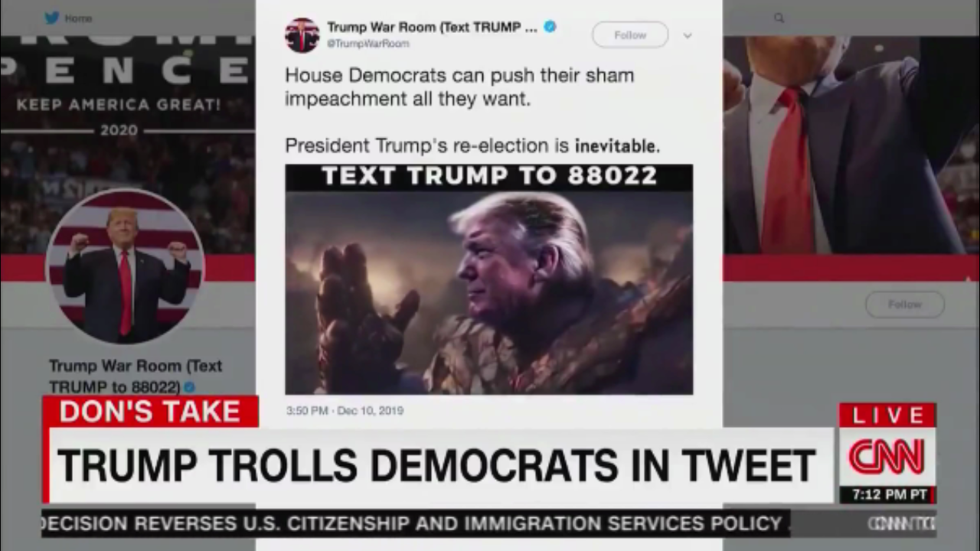The height and width of the screenshot is (551, 980).
Task: Open the Thanos meme image in tweet
Action: coord(489,279)
